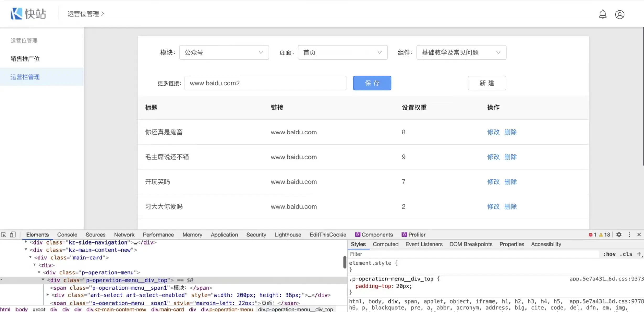This screenshot has width=644, height=312.
Task: Switch to the Console tab
Action: [67, 235]
